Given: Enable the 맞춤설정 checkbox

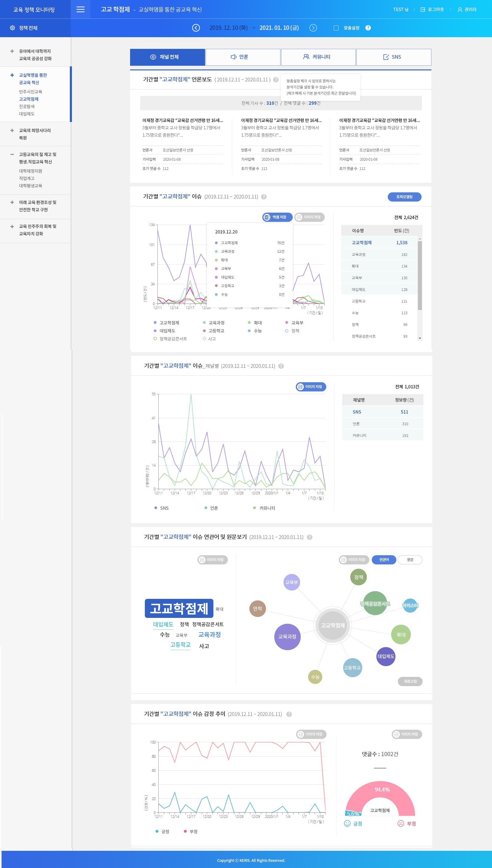Looking at the screenshot, I should coord(336,28).
